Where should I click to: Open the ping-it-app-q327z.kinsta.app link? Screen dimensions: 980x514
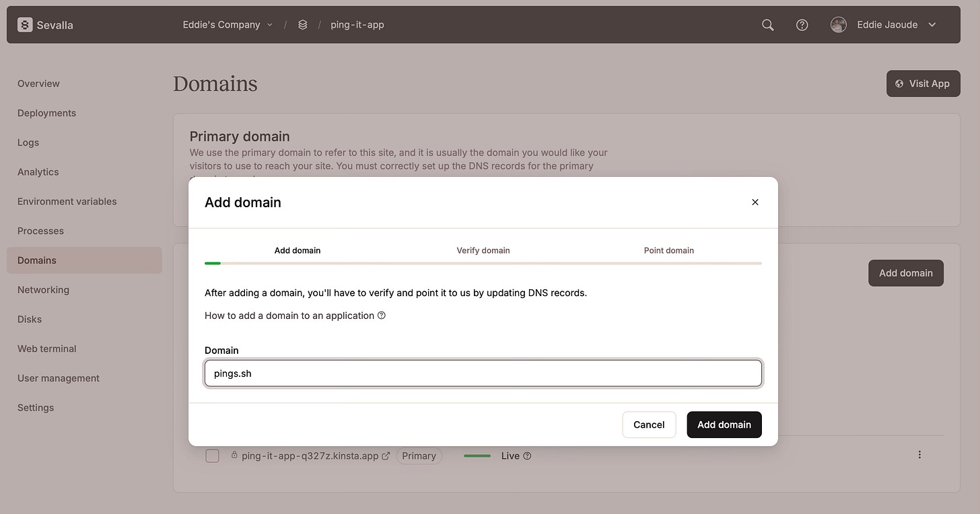[x=310, y=455]
